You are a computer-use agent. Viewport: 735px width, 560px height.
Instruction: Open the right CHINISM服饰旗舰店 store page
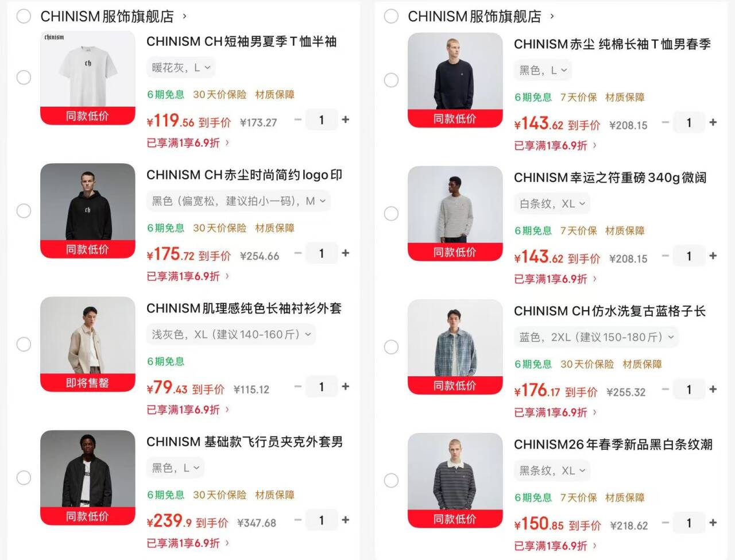coord(481,16)
